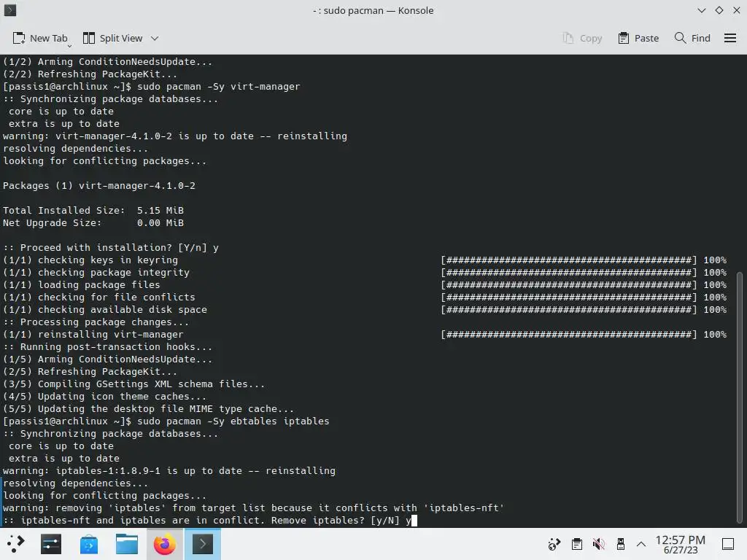The width and height of the screenshot is (747, 560).
Task: Click the Konsole terminal icon in titlebar
Action: pos(10,10)
